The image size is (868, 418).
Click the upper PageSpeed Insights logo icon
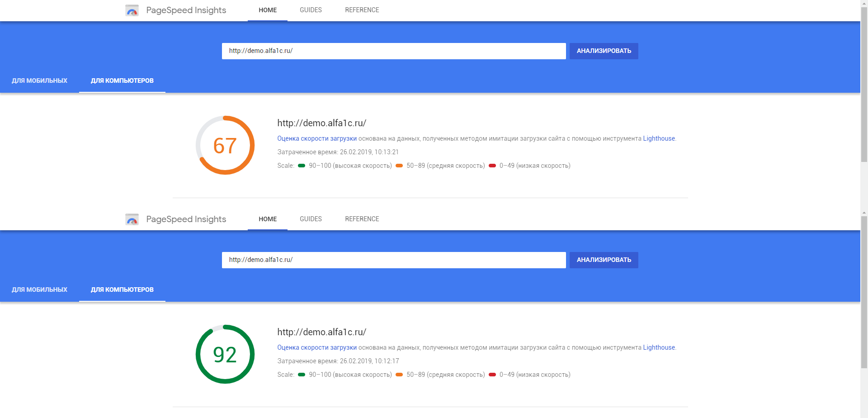pyautogui.click(x=132, y=10)
